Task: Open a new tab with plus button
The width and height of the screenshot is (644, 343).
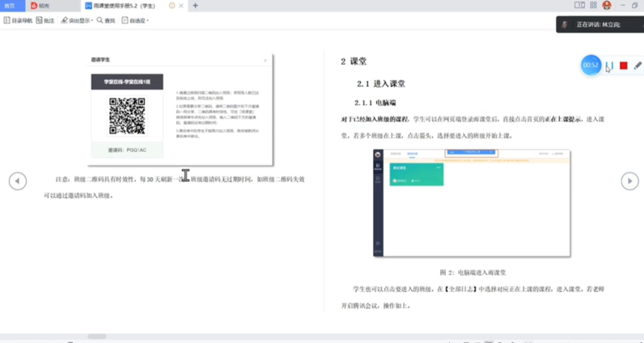Action: tap(195, 5)
